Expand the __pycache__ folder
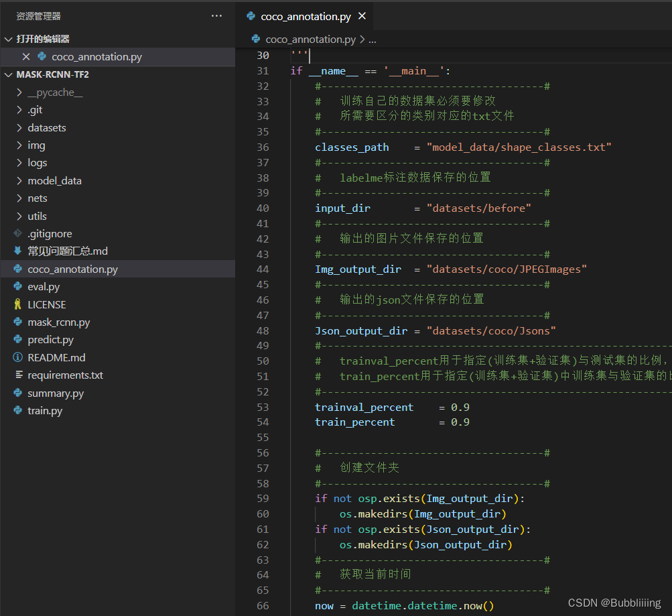 (x=19, y=92)
